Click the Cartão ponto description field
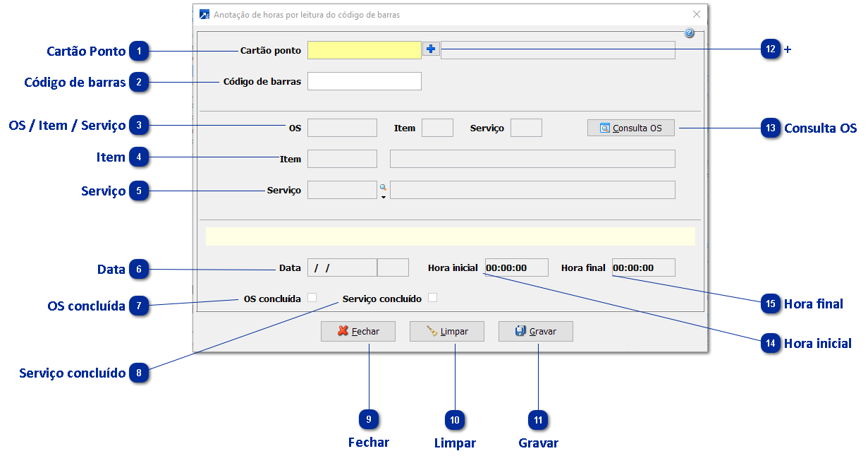Screen dimensions: 868x463 pos(558,50)
